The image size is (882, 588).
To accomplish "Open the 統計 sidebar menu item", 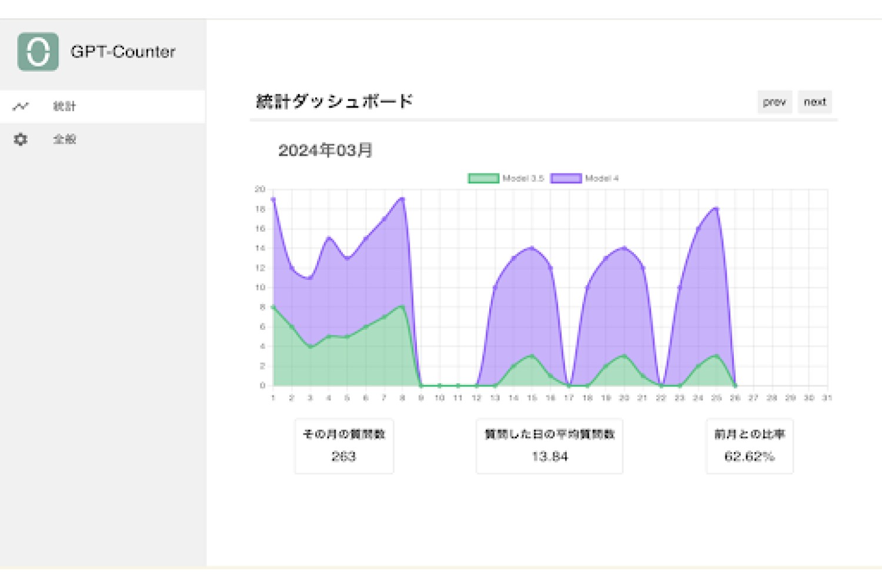I will point(103,106).
